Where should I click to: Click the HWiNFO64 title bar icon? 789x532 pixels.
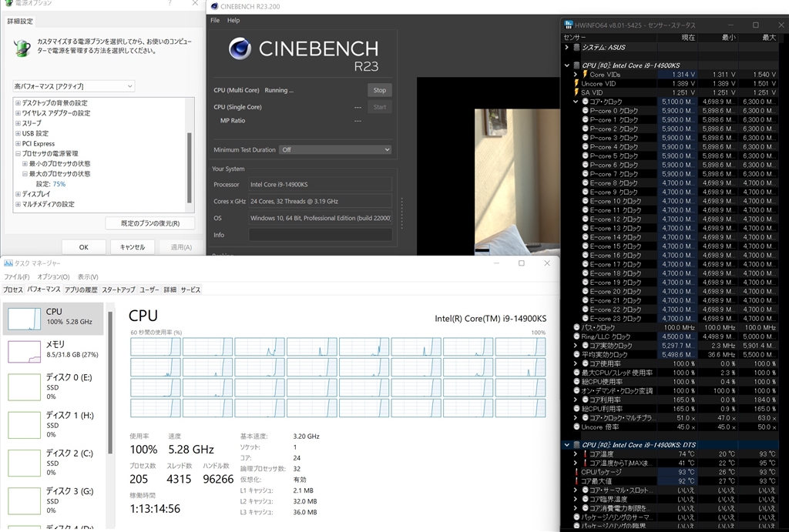tap(569, 25)
